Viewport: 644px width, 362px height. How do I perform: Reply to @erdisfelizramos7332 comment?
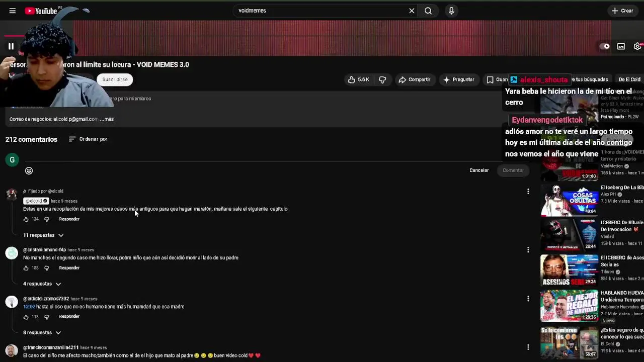pos(69,317)
